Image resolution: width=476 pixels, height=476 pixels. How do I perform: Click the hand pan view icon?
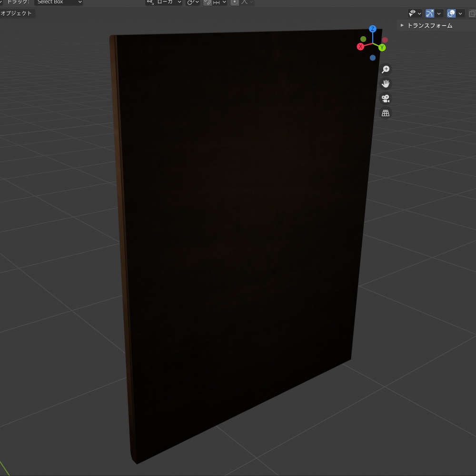coord(385,84)
